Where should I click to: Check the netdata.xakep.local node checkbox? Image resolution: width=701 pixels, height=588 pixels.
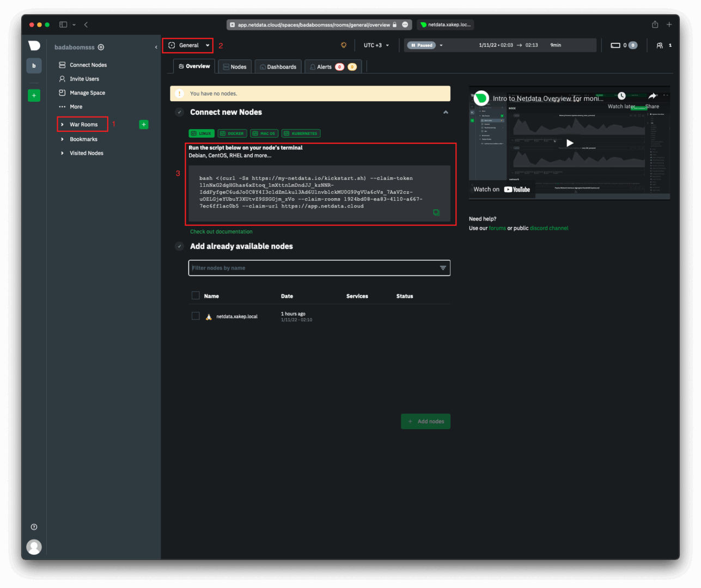click(x=196, y=316)
